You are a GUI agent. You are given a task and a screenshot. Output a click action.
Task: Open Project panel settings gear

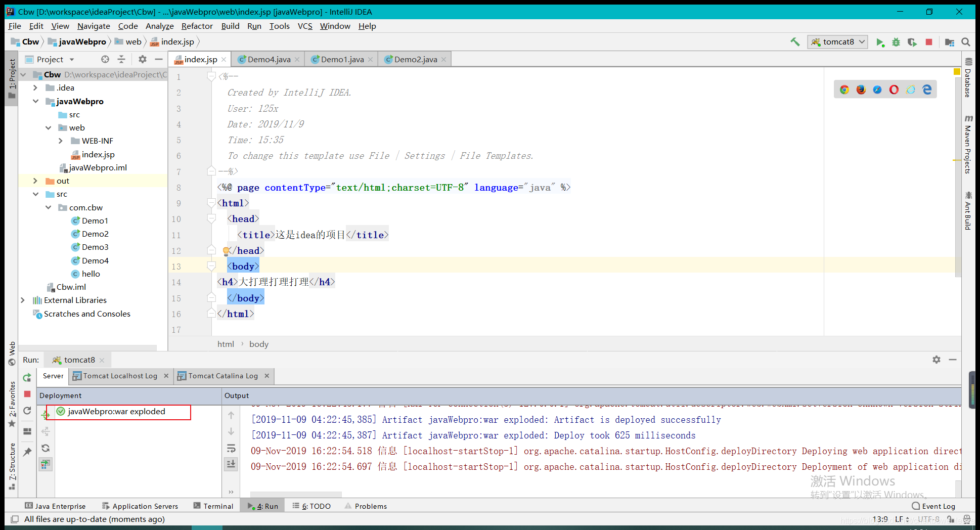(143, 59)
